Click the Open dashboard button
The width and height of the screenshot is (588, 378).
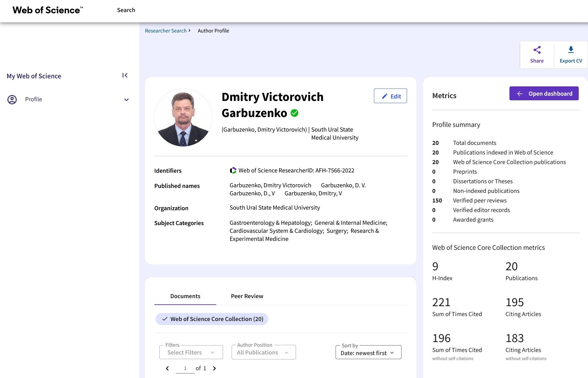point(544,93)
